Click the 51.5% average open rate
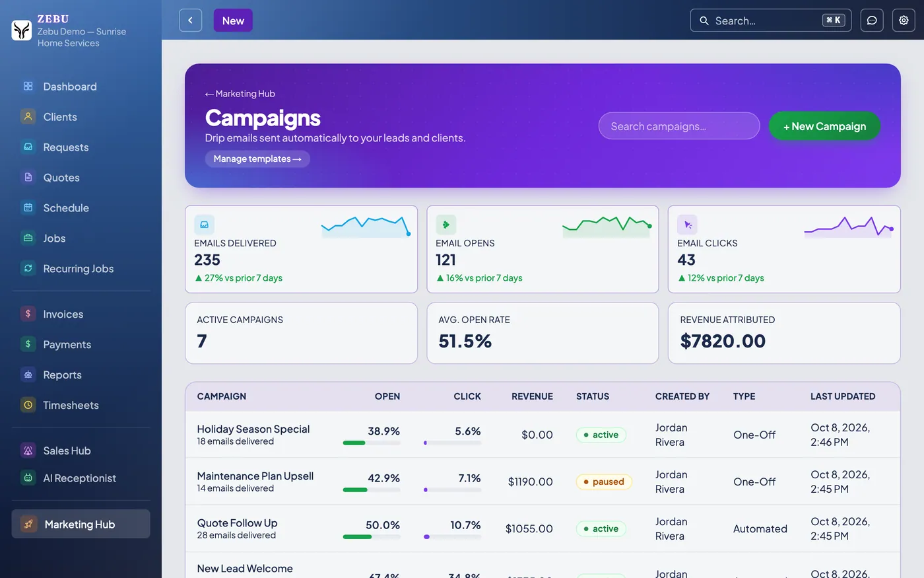924x578 pixels. 465,341
